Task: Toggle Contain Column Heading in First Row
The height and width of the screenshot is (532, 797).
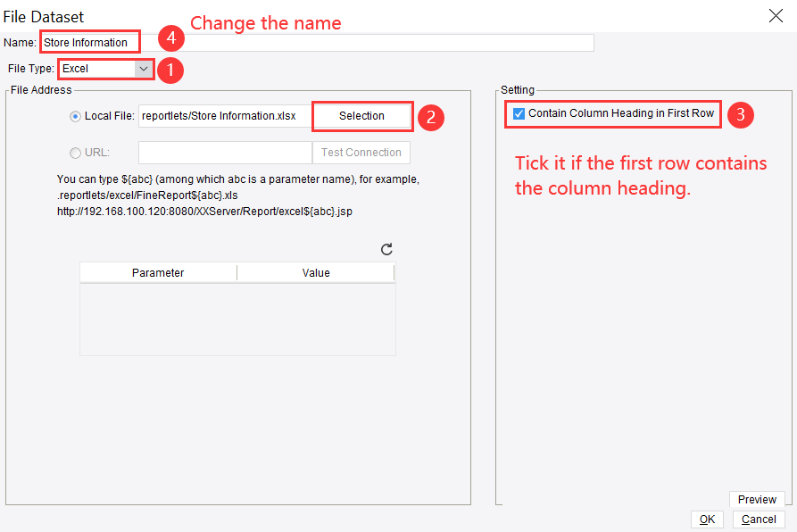Action: 519,114
